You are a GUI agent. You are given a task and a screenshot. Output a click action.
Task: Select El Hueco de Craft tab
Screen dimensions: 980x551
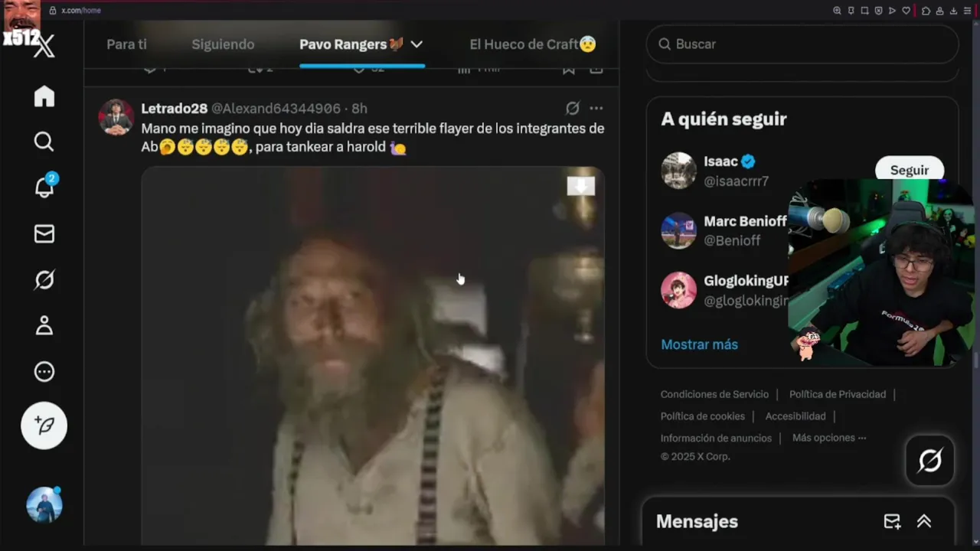(533, 44)
